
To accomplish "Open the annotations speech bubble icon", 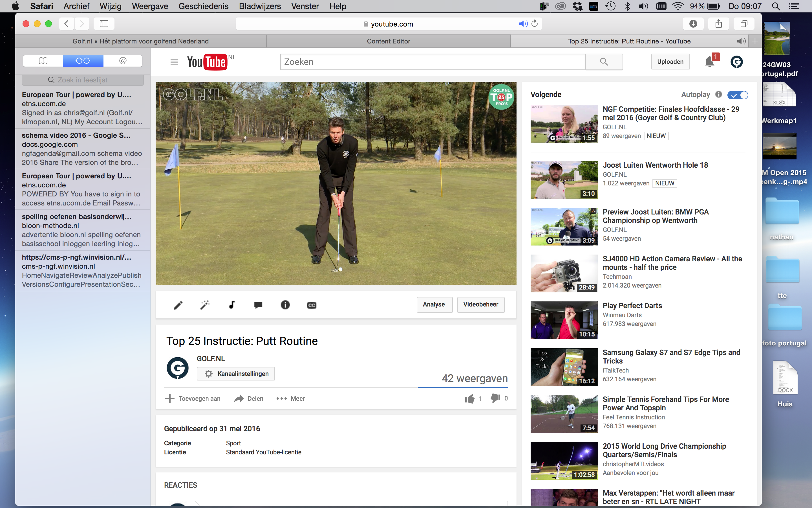I will pyautogui.click(x=258, y=305).
